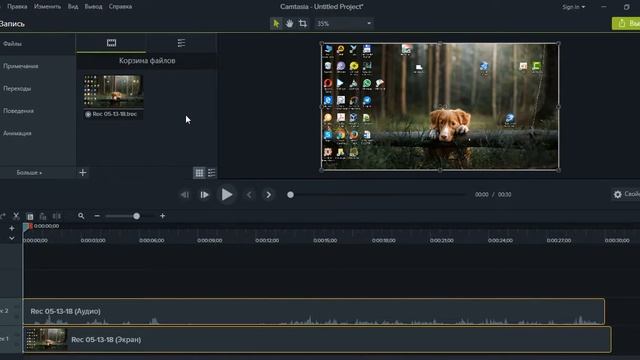Screen dimensions: 640x360
Task: Click the green Share export button
Action: coord(626,23)
